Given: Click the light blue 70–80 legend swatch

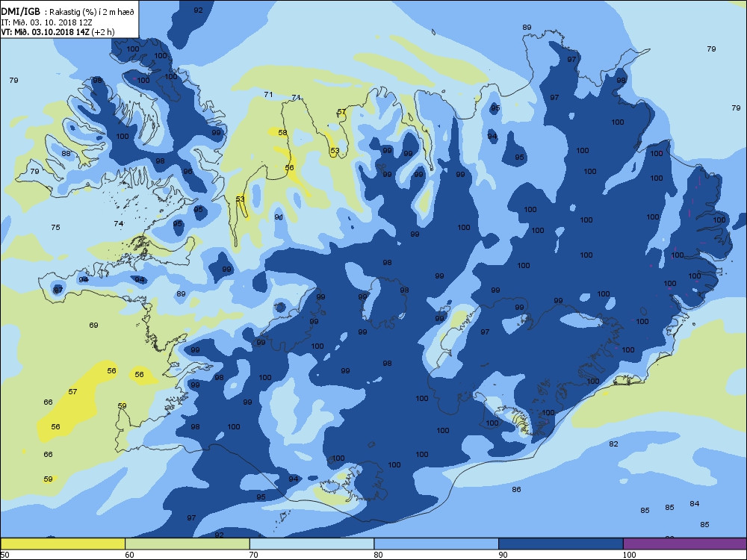Looking at the screenshot, I should click(311, 544).
